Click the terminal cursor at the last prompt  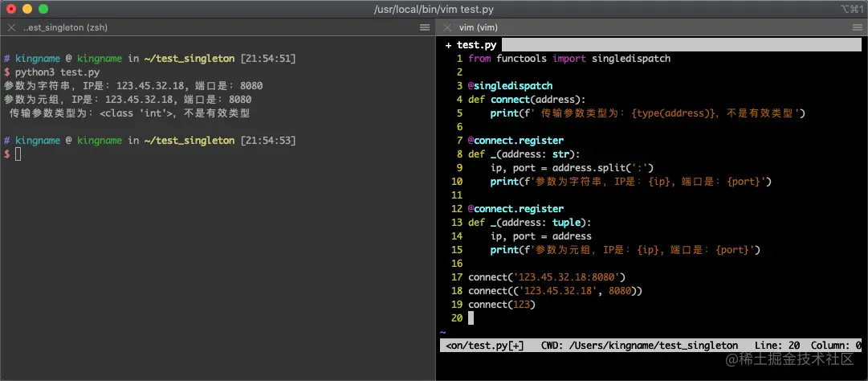18,154
